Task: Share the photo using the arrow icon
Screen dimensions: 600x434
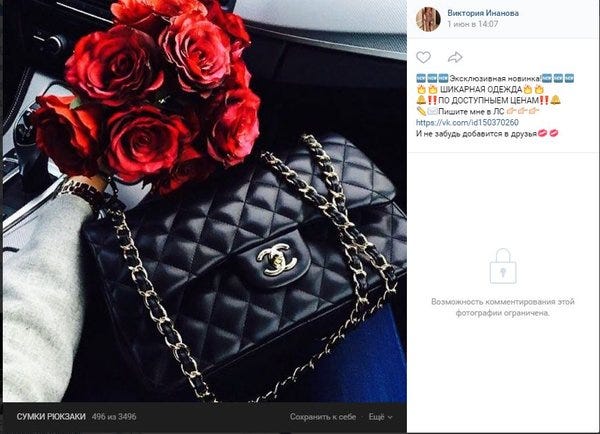Action: coord(455,57)
